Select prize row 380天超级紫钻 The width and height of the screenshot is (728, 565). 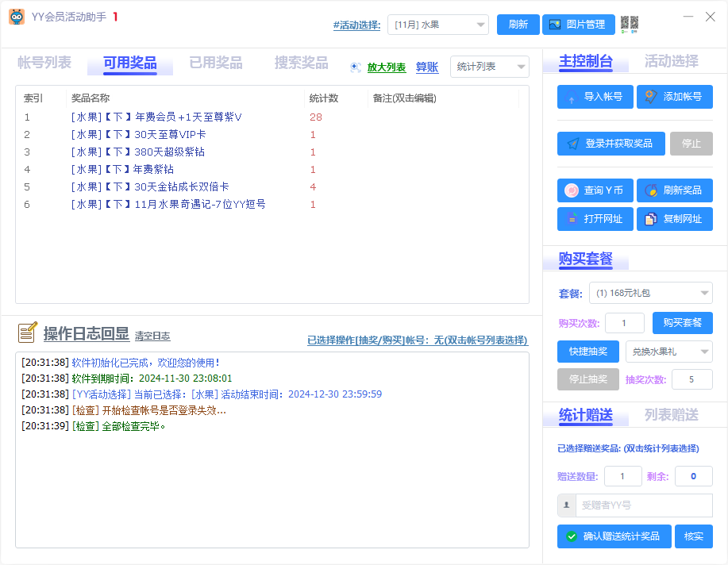pos(272,152)
